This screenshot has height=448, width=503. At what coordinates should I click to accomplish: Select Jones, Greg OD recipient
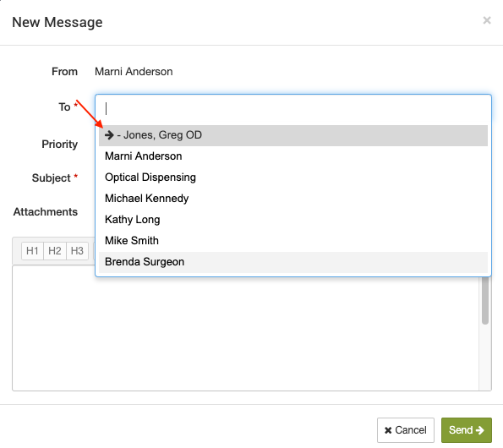click(x=293, y=135)
